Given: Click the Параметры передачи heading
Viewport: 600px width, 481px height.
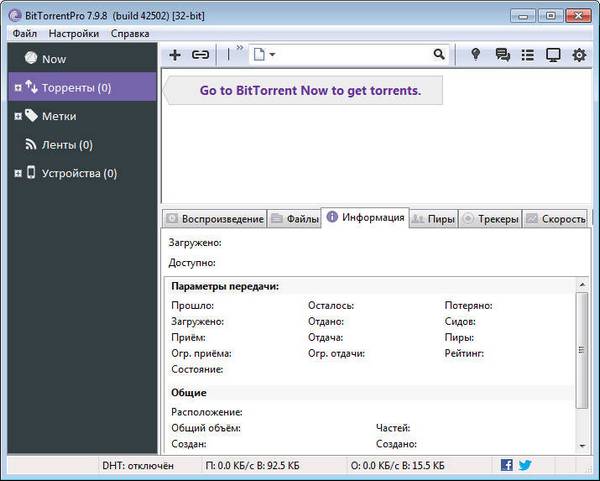Looking at the screenshot, I should [225, 286].
